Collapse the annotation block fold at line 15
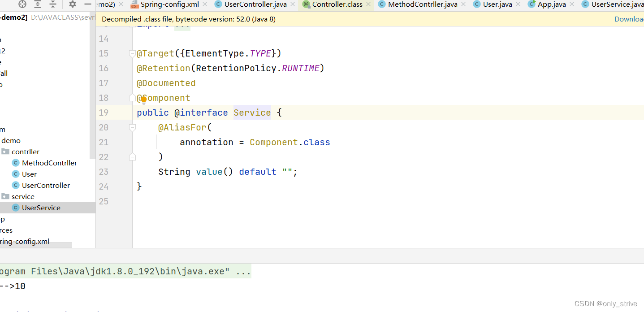 pyautogui.click(x=132, y=54)
